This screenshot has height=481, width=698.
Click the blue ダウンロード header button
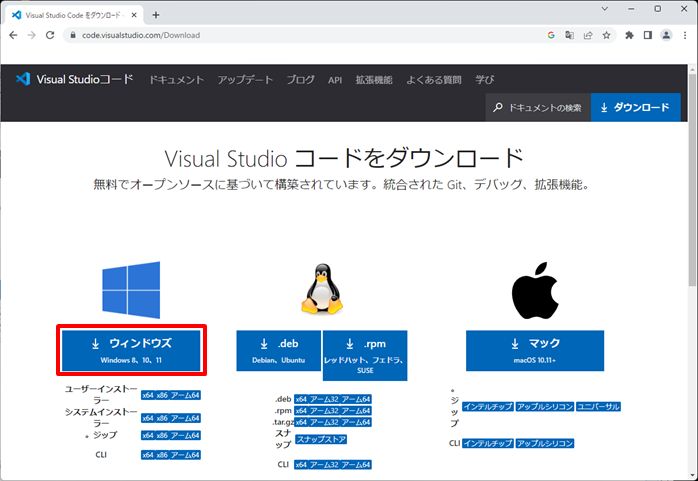point(635,107)
